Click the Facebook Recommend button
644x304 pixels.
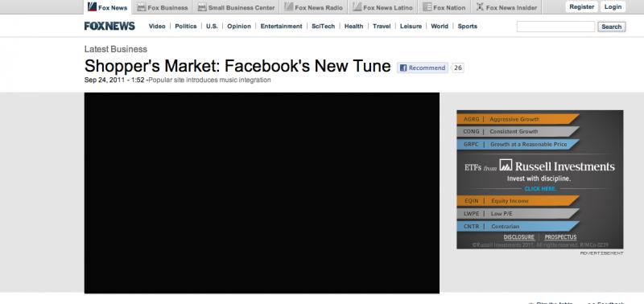(x=423, y=68)
